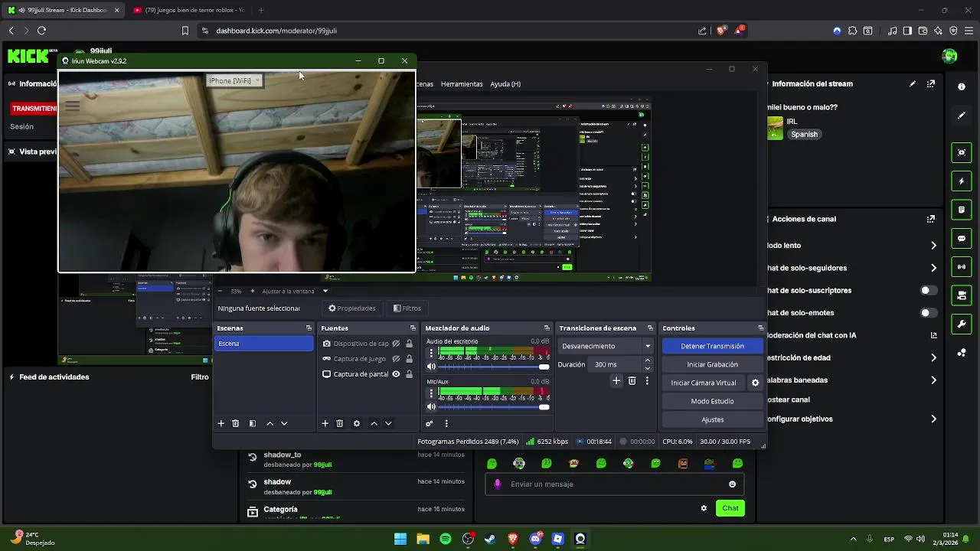The width and height of the screenshot is (980, 551).
Task: Pop out the Información del stream panel
Action: [x=931, y=84]
